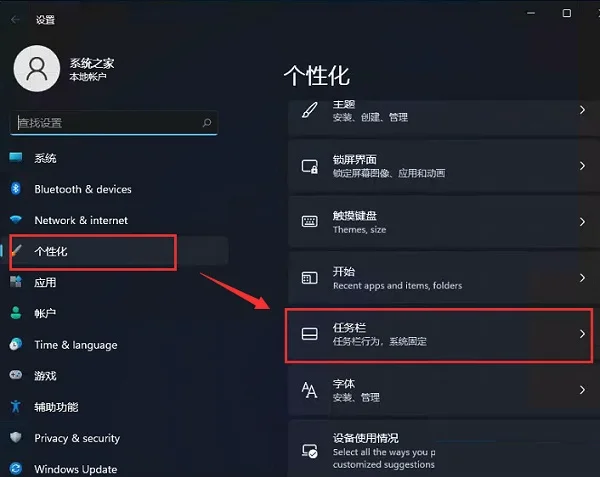Image resolution: width=600 pixels, height=477 pixels.
Task: Click the lock screen icon
Action: click(x=310, y=166)
